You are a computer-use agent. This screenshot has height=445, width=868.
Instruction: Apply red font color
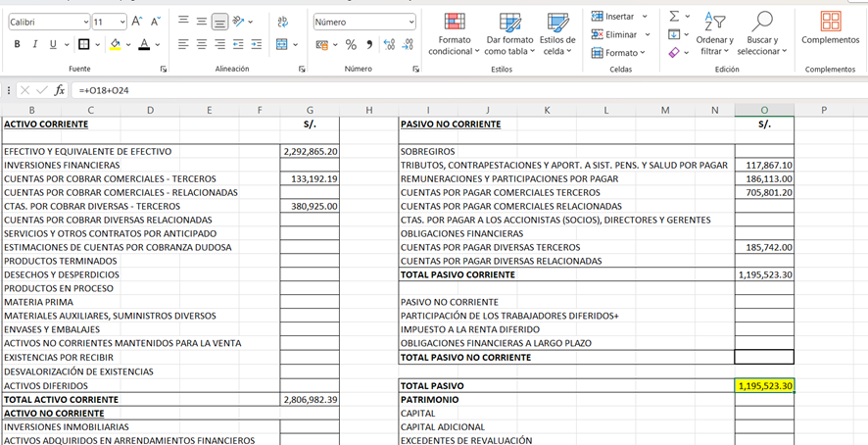coord(144,44)
